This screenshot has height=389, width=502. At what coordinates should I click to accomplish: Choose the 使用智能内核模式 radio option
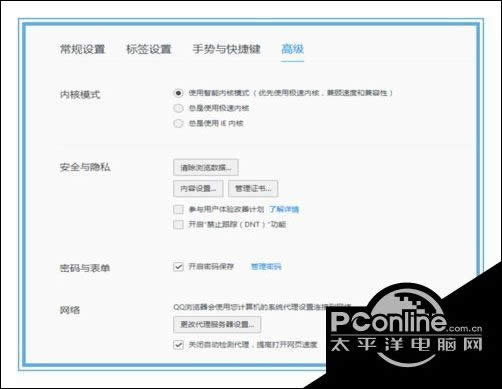pos(178,93)
